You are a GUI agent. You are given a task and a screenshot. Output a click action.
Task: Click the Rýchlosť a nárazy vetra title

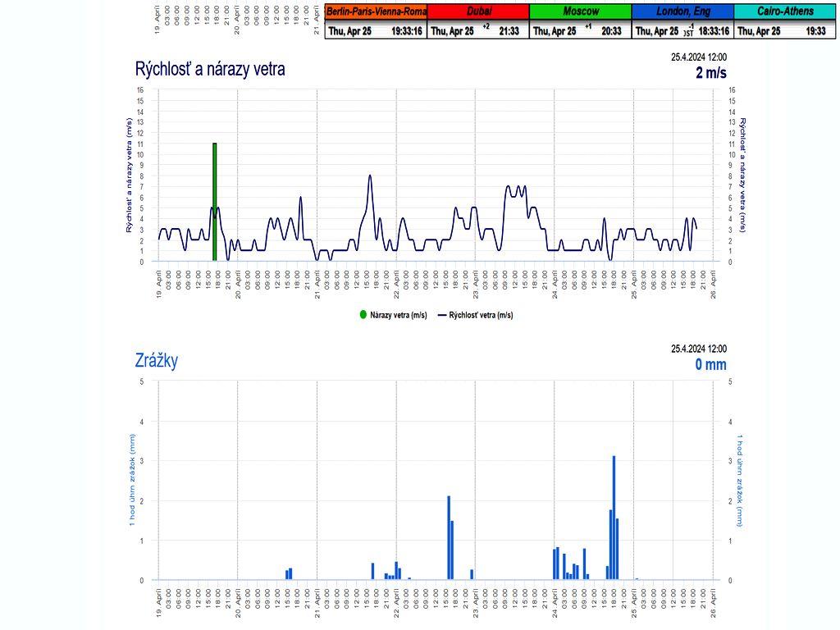[210, 69]
